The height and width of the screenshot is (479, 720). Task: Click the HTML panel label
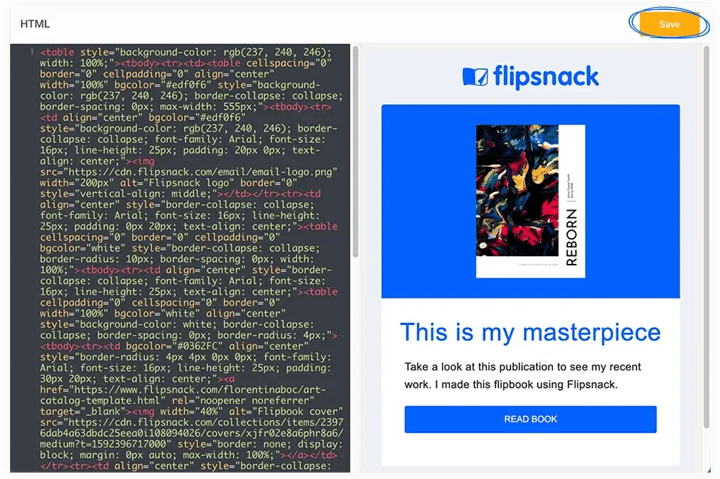35,24
